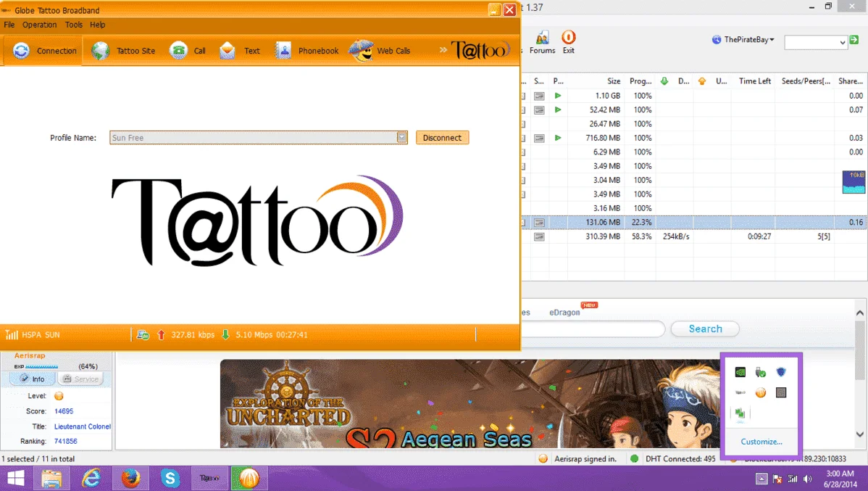This screenshot has height=491, width=868.
Task: Open the Phonebook in Globe Tattoo
Action: (x=306, y=51)
